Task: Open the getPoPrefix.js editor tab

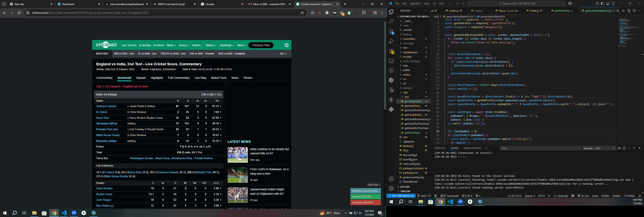Action: [563, 11]
